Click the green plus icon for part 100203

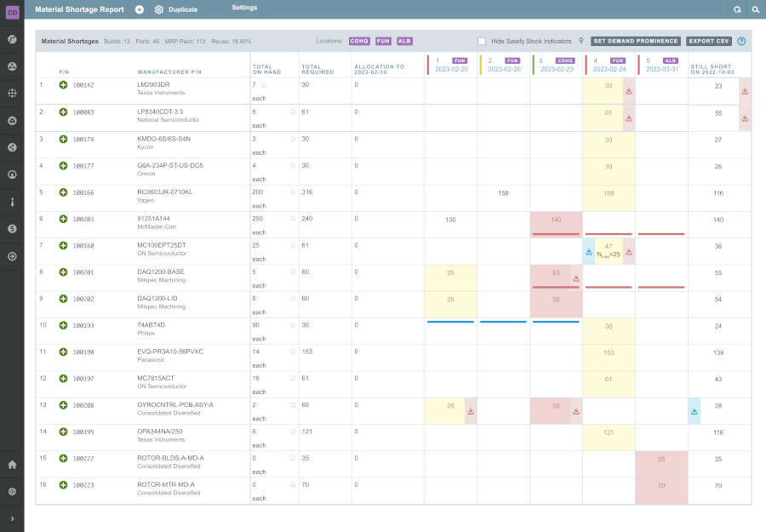coord(63,219)
